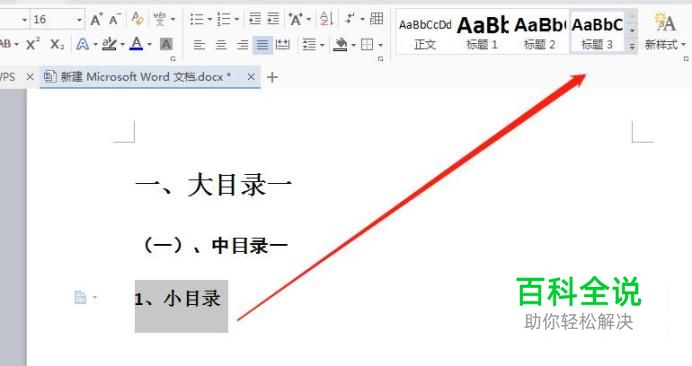Open the font color dropdown arrow

click(150, 45)
